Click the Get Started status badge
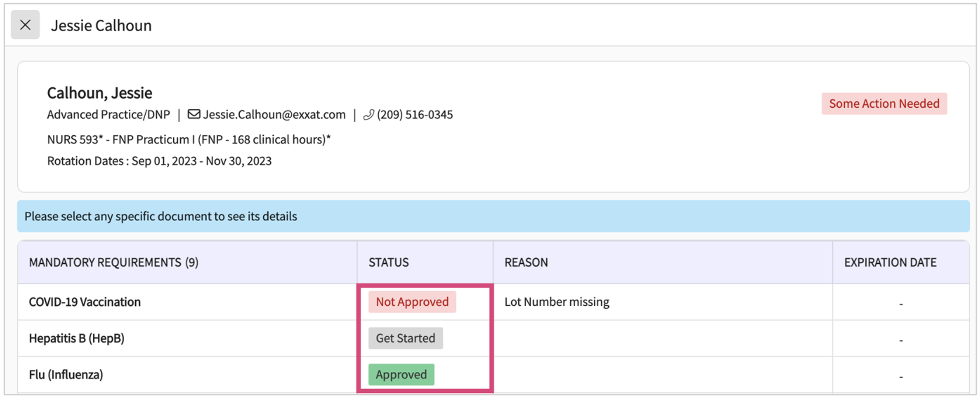 (x=405, y=338)
